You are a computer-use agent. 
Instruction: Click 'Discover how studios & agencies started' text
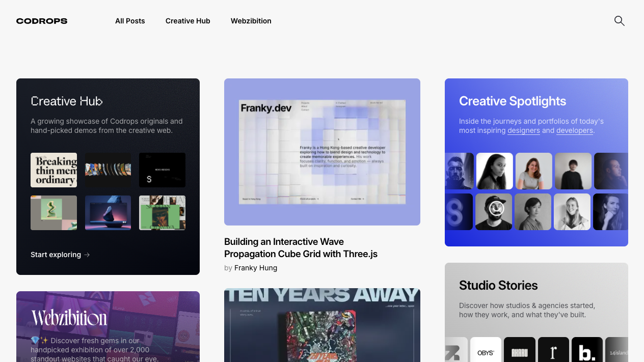(527, 310)
